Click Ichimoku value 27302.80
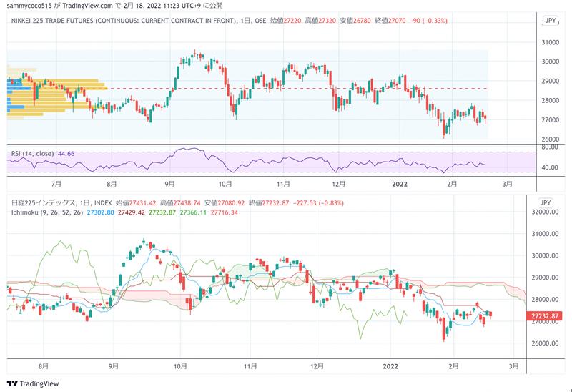This screenshot has width=572, height=392. click(100, 212)
